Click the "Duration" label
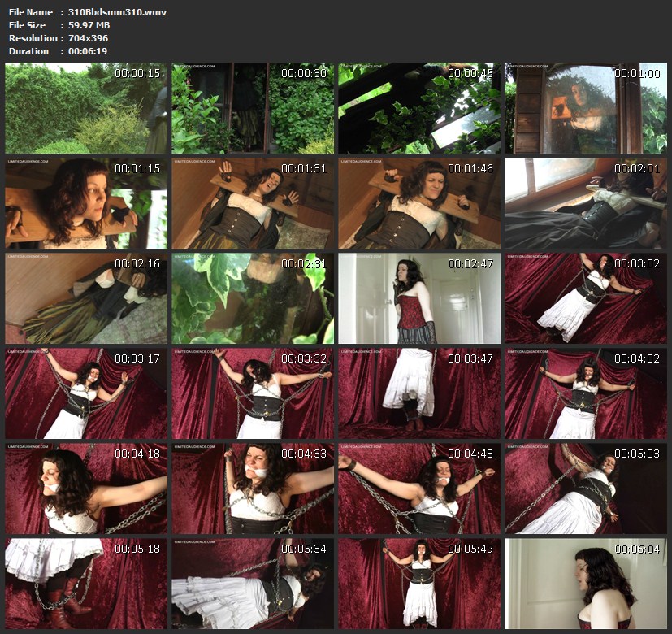The image size is (672, 634). (28, 51)
